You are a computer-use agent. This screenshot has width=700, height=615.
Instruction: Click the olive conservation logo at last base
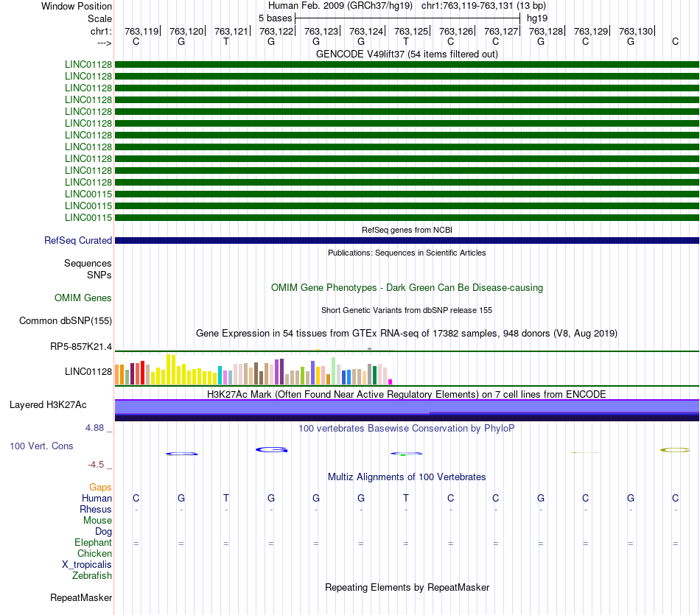pos(675,450)
